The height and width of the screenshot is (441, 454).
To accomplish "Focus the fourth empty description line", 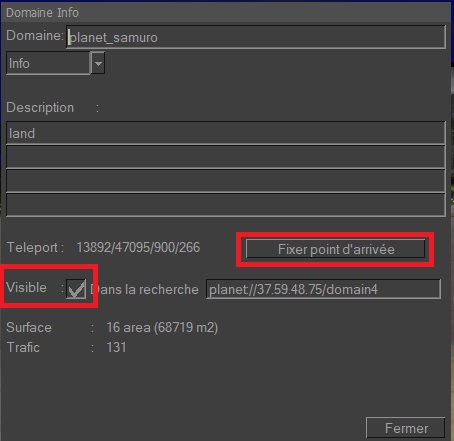I will pyautogui.click(x=226, y=205).
